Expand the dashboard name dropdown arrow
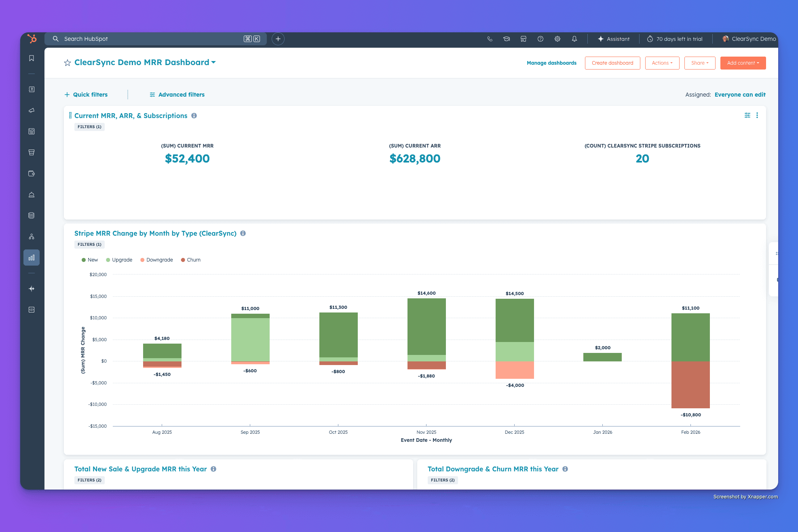Screen dimensions: 798x532 click(214, 63)
